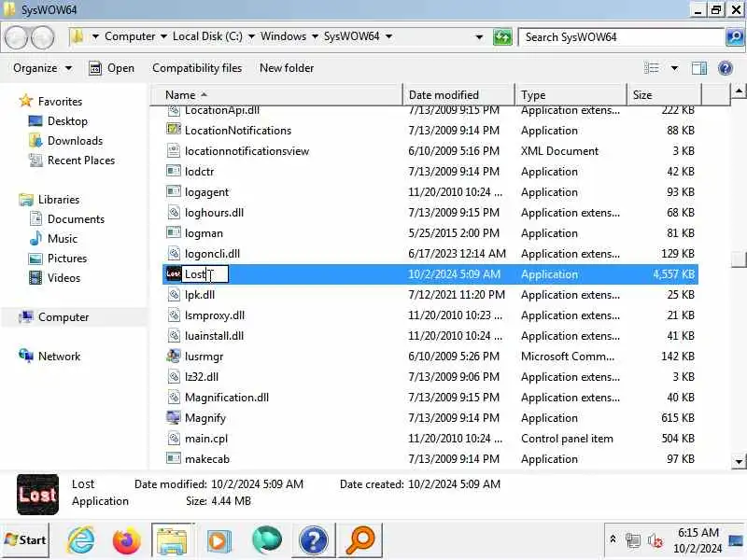This screenshot has height=560, width=747.
Task: Select Network in navigation pane
Action: tap(59, 357)
